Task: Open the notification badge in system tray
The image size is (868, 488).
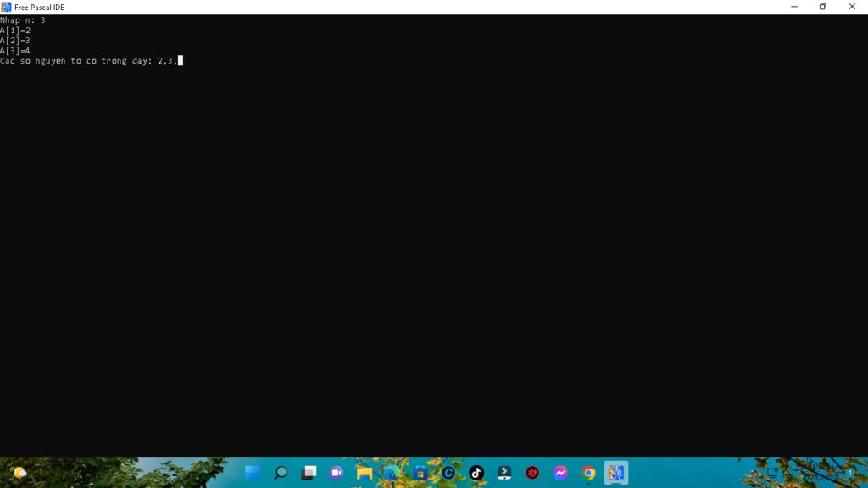Action: [x=850, y=473]
